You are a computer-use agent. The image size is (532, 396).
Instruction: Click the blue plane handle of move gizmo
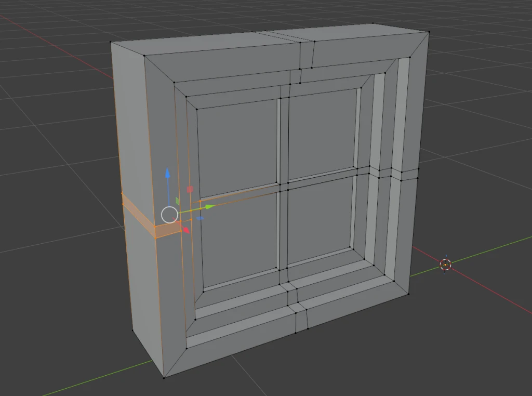click(x=200, y=218)
